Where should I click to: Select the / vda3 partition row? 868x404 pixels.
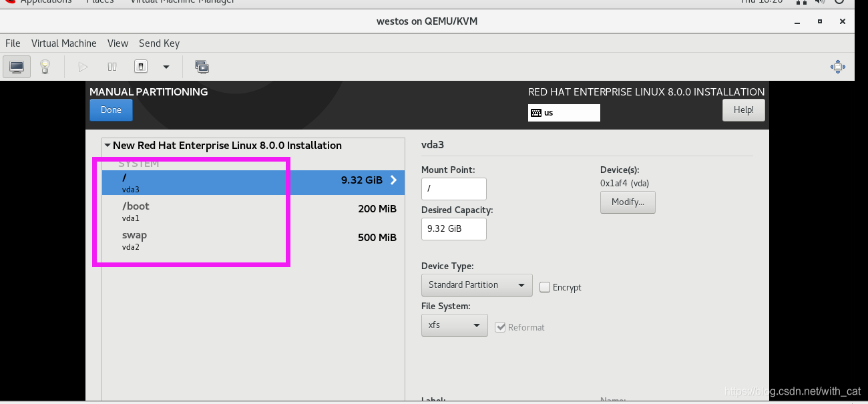pyautogui.click(x=253, y=182)
